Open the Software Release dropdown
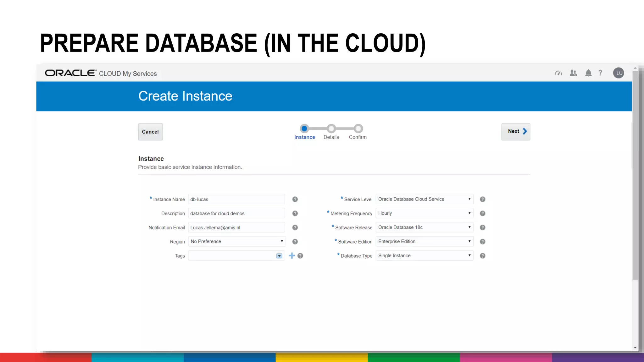The image size is (644, 362). click(425, 227)
